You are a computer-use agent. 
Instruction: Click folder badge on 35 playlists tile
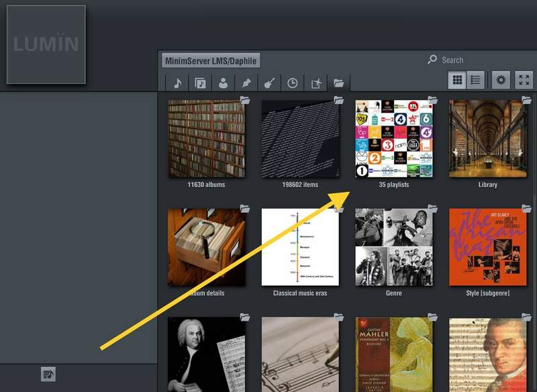(432, 100)
